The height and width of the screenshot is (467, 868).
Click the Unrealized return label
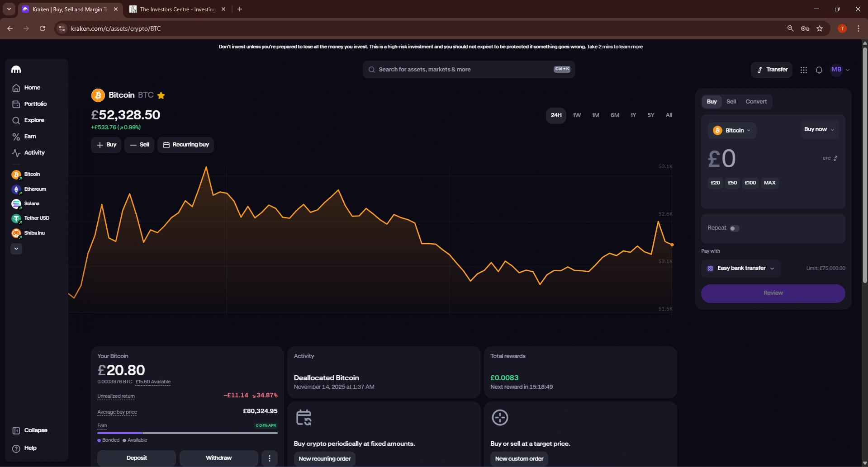[116, 396]
